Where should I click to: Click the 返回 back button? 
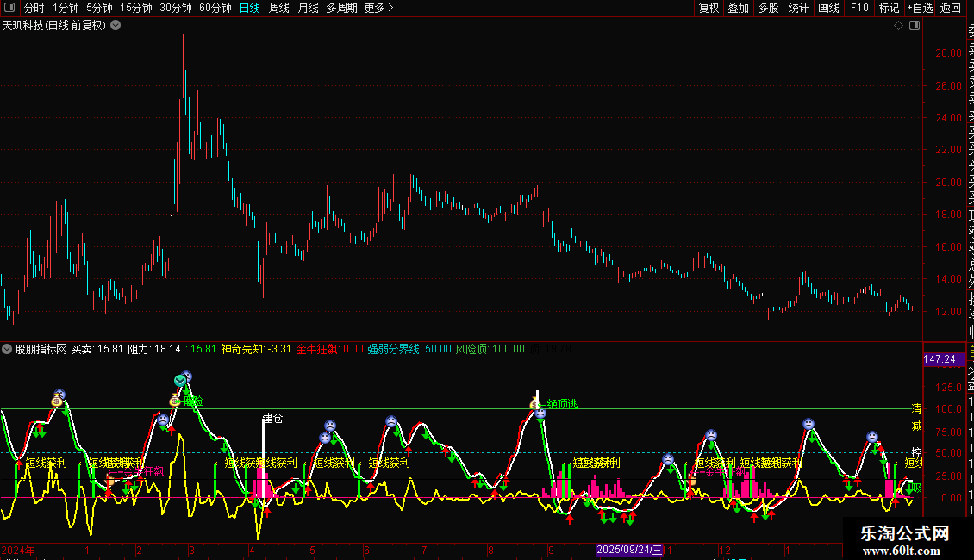[951, 8]
